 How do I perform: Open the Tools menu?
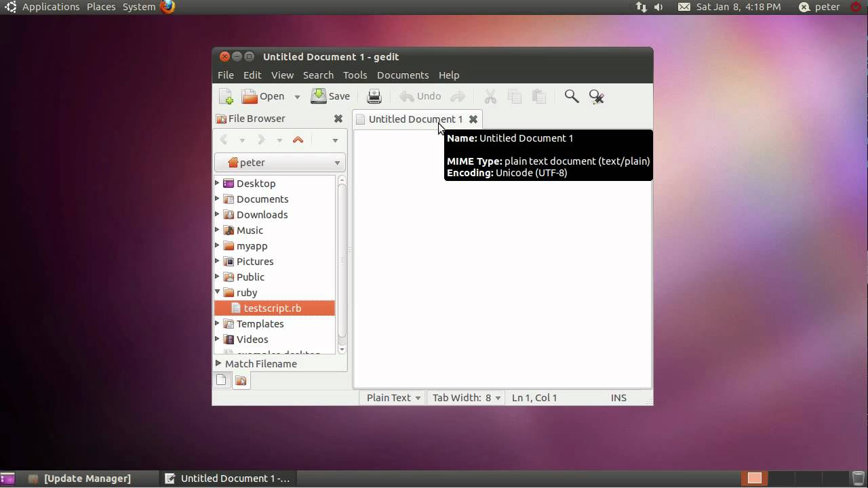355,75
